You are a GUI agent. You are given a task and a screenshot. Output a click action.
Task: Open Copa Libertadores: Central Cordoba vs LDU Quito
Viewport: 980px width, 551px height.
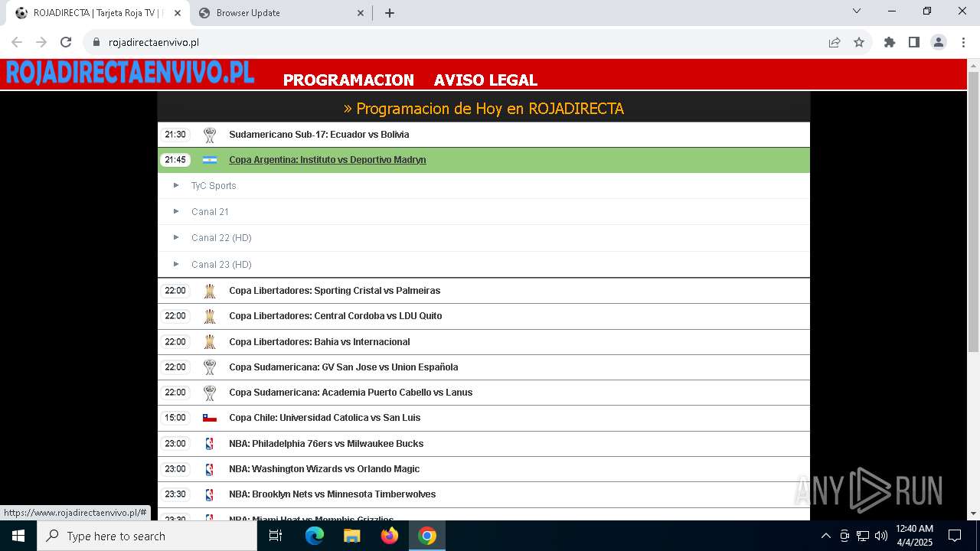[x=335, y=316]
